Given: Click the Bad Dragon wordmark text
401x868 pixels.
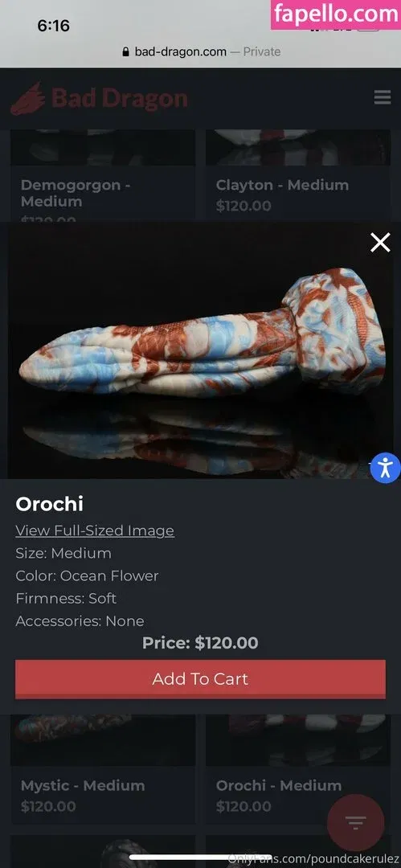Looking at the screenshot, I should pos(120,99).
